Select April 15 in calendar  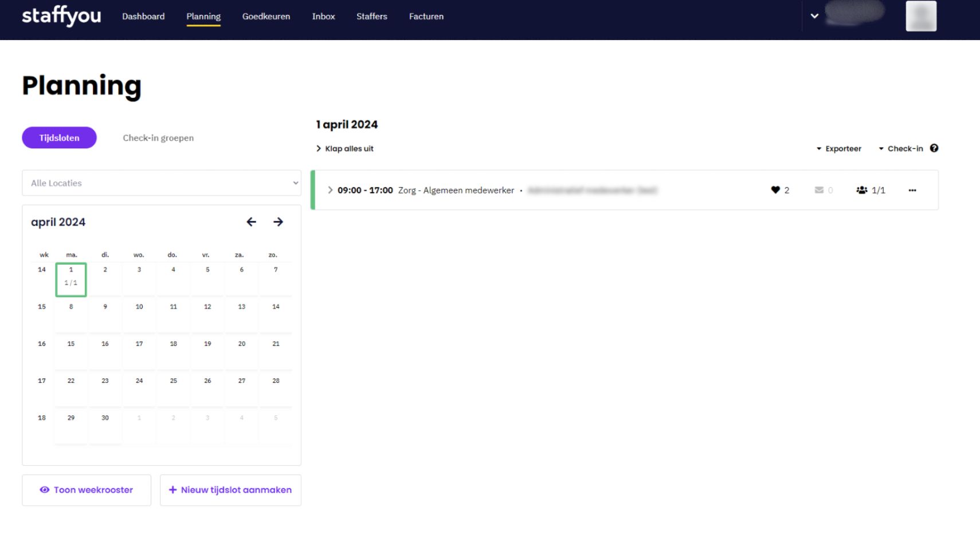point(71,354)
